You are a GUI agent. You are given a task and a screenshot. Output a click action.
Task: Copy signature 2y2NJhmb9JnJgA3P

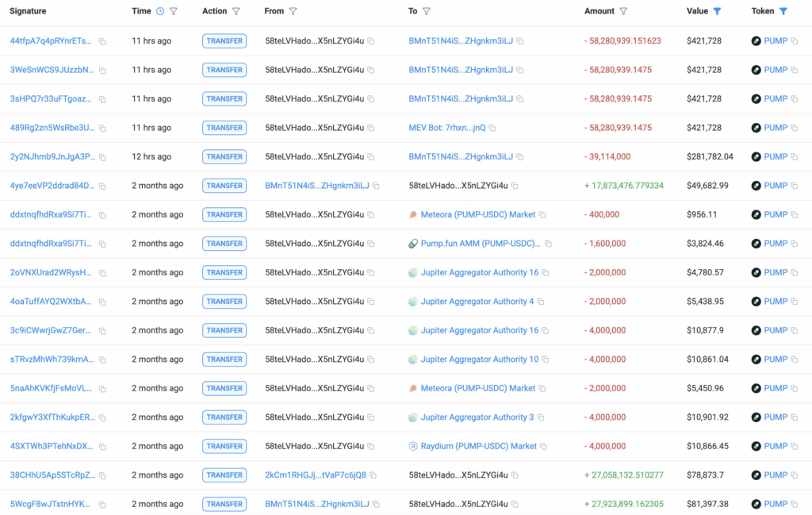point(102,157)
